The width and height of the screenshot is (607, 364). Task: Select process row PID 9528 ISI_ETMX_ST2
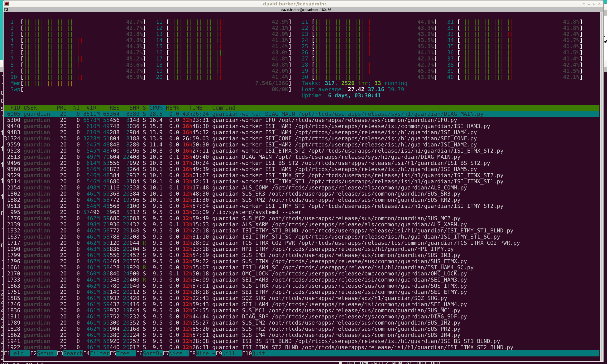click(301, 151)
